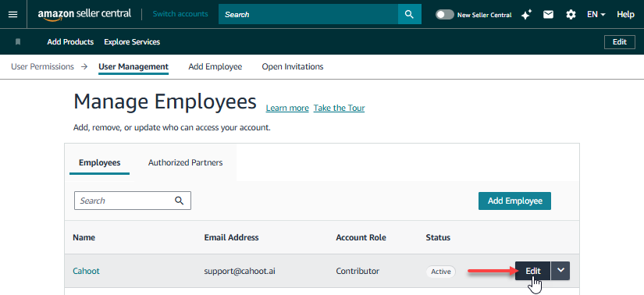644x295 pixels.
Task: Click Edit button for Cahoot row
Action: point(532,271)
